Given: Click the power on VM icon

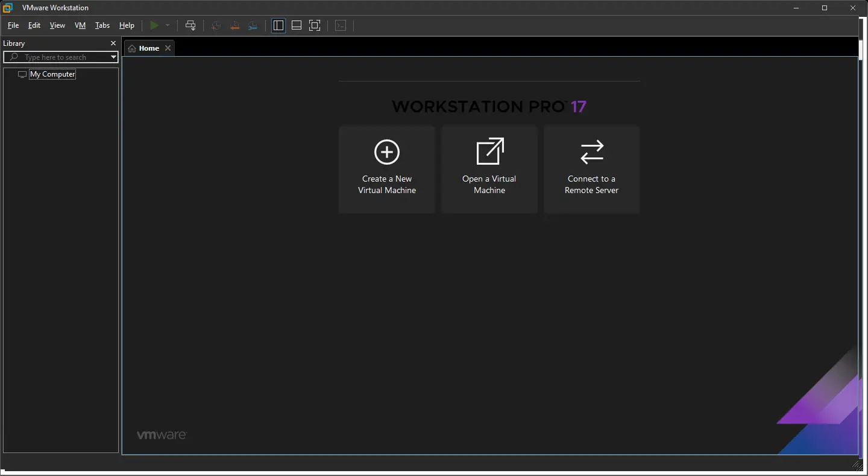Looking at the screenshot, I should [155, 25].
